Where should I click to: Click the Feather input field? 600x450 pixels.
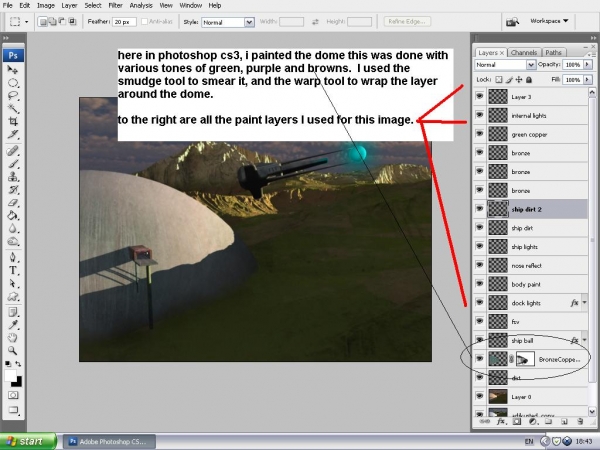(x=124, y=22)
